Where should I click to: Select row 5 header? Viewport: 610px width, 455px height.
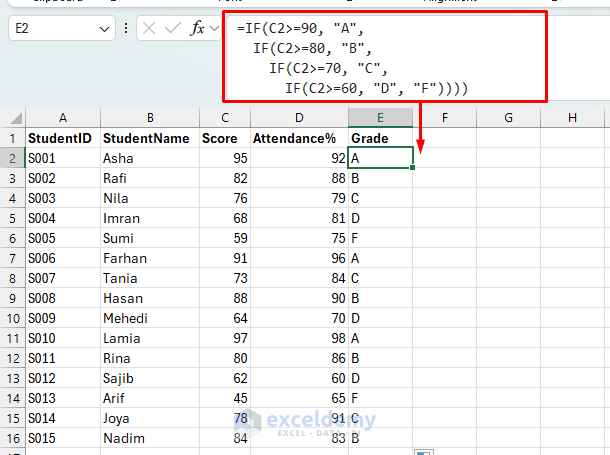[x=12, y=218]
